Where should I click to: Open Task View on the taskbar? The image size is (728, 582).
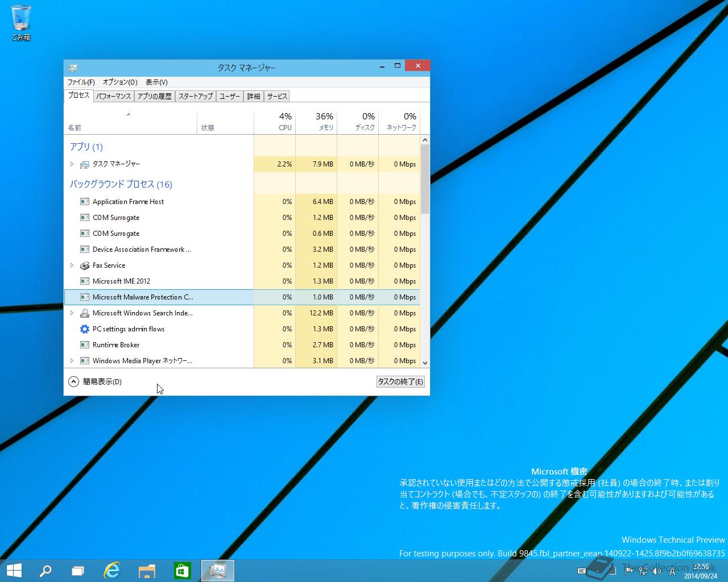click(x=78, y=571)
